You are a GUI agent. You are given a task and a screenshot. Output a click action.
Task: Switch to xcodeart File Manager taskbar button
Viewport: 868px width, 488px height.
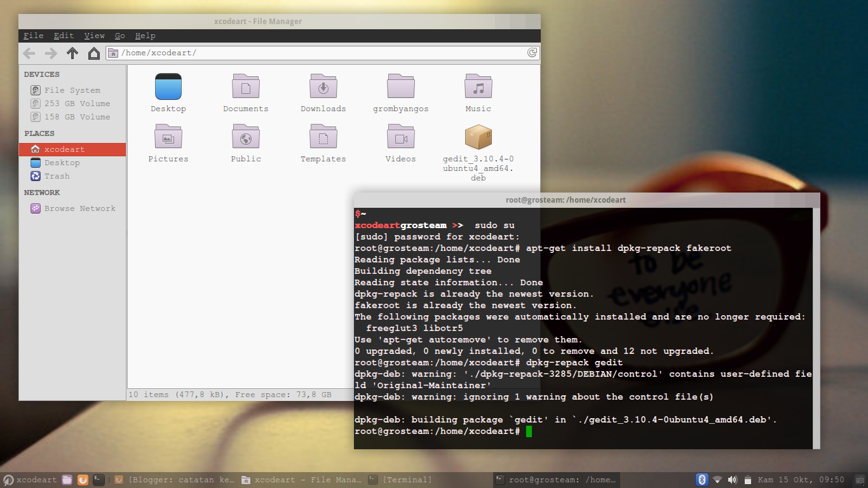[302, 480]
